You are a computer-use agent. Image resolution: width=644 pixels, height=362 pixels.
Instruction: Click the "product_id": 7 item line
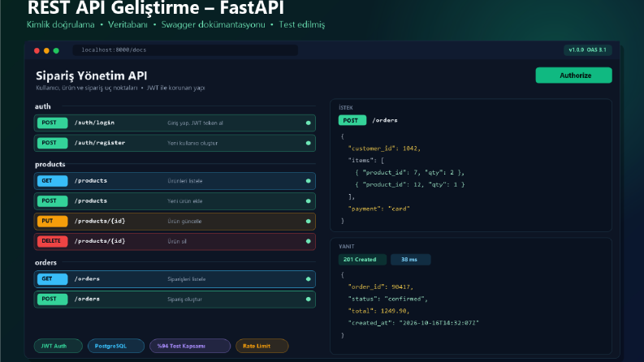[409, 172]
